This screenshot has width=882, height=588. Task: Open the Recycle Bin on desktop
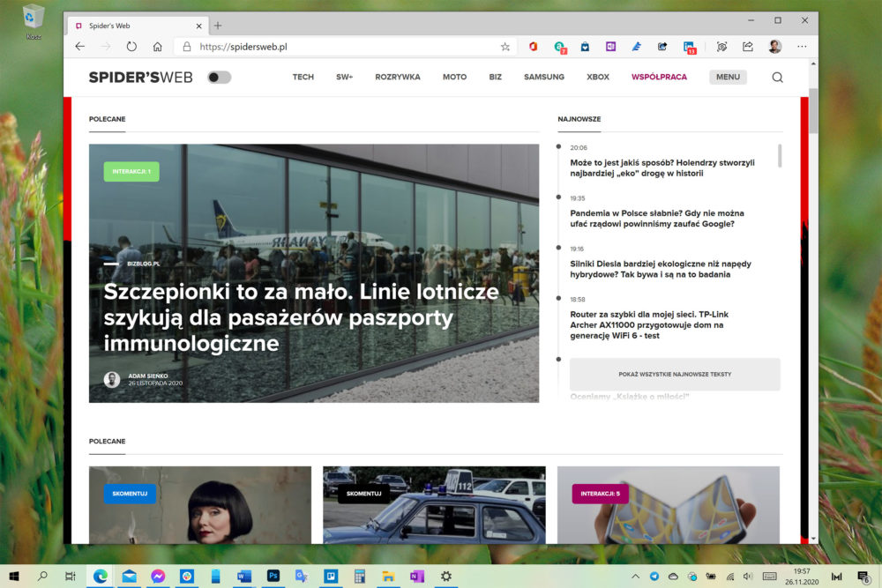[33, 22]
